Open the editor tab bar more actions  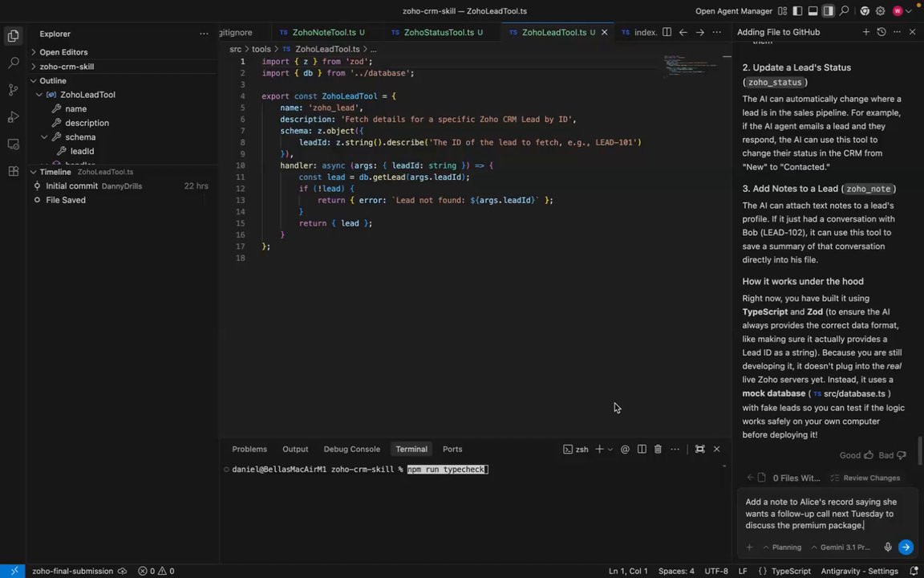pos(716,32)
